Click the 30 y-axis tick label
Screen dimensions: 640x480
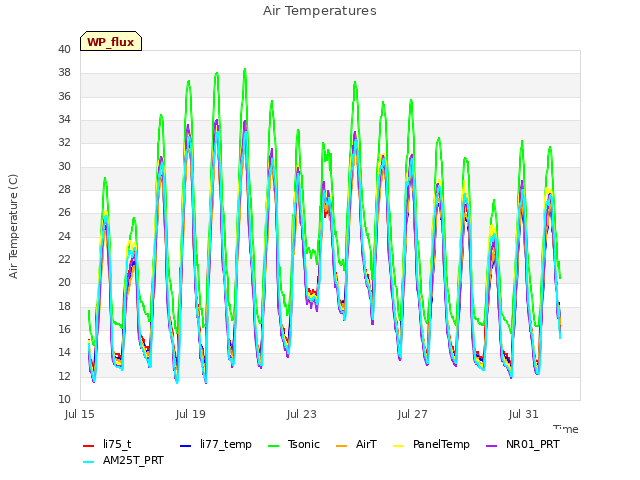point(64,166)
